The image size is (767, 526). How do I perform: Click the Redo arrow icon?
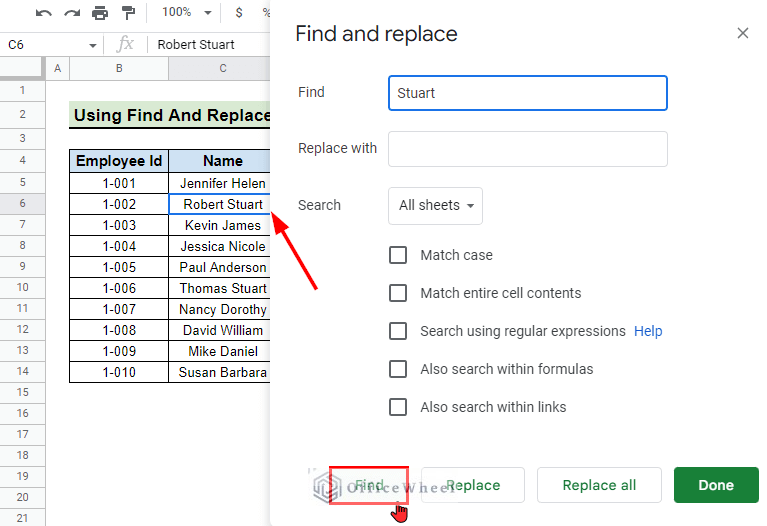(x=72, y=13)
